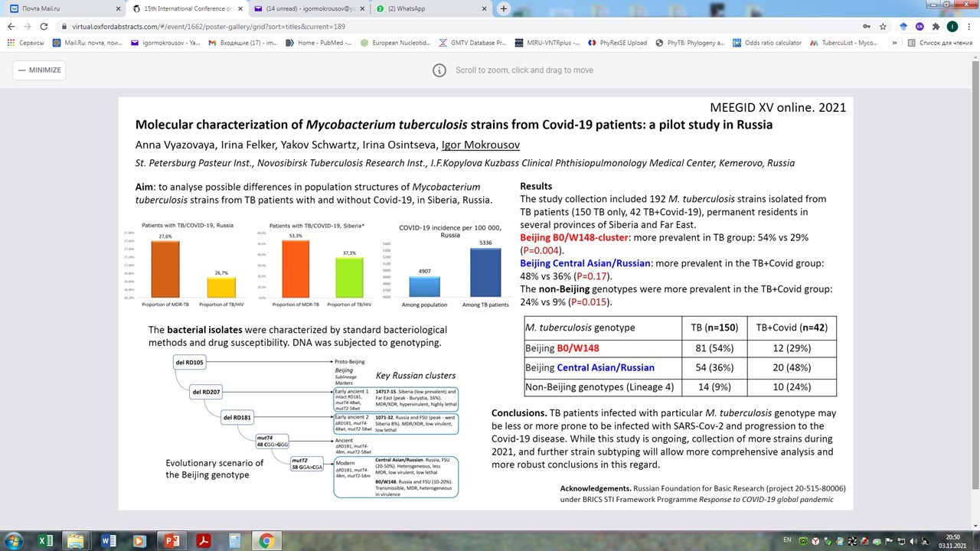980x551 pixels.
Task: Open the PhyTB: Phylogeny bookmark
Action: [x=690, y=43]
